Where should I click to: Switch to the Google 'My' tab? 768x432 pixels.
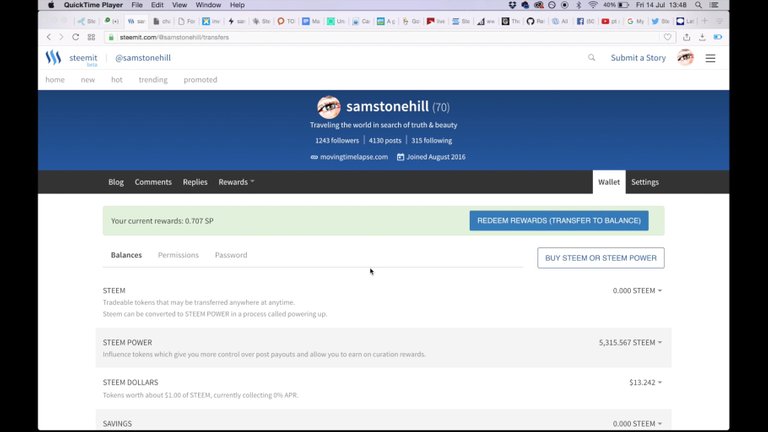[x=635, y=21]
